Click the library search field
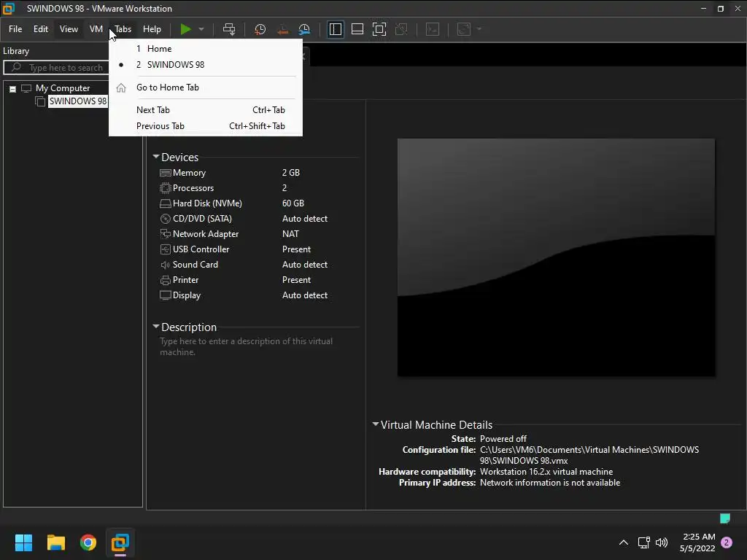Screen dimensions: 747x560 57,68
